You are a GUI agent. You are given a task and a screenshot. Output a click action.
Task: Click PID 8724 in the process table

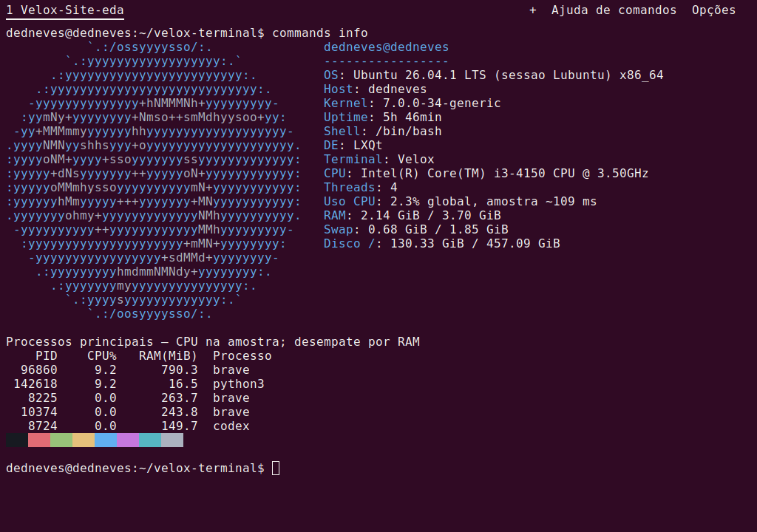(42, 426)
